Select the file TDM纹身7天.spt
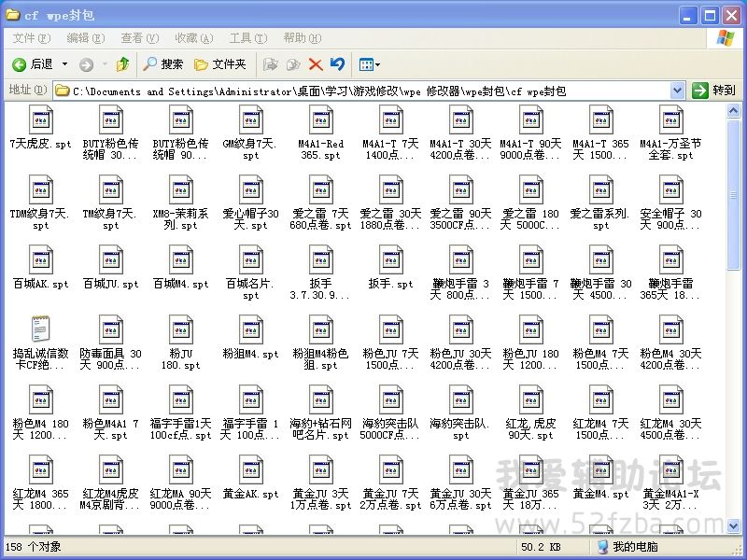The image size is (747, 560). [x=40, y=203]
